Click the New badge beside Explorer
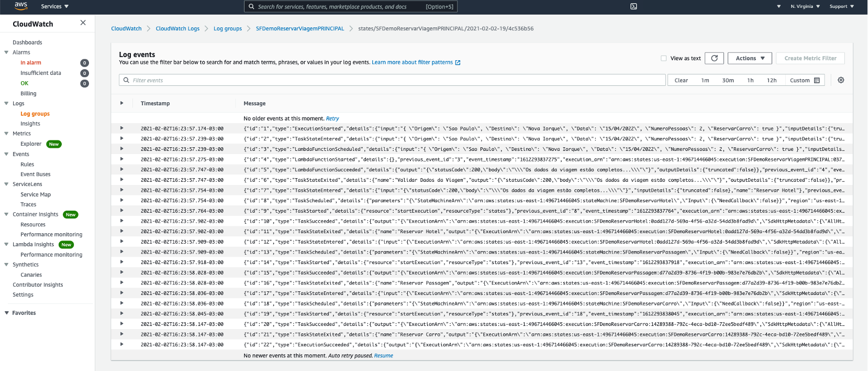 [x=54, y=144]
